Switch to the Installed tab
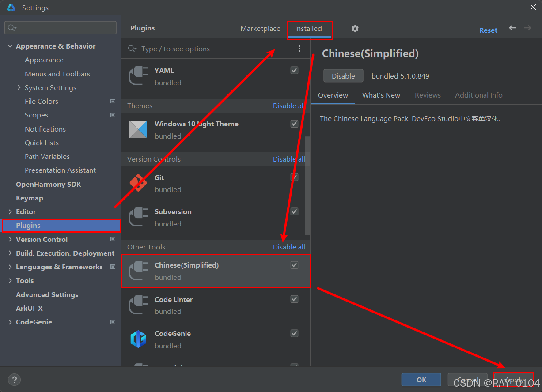The width and height of the screenshot is (542, 392). click(308, 28)
